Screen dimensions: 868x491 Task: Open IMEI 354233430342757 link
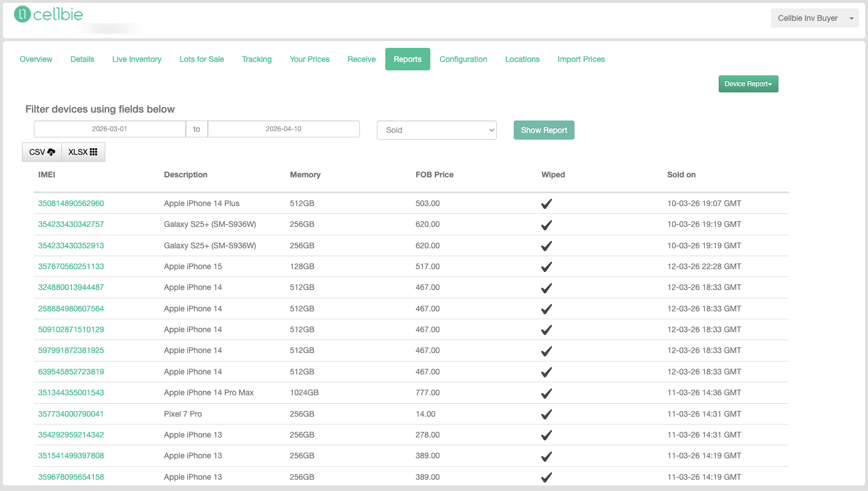pos(71,224)
